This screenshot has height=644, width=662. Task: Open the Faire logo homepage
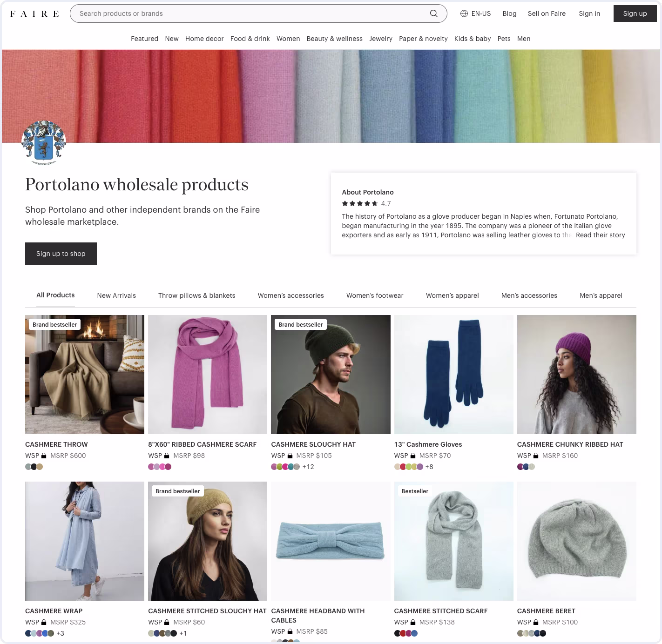point(34,13)
